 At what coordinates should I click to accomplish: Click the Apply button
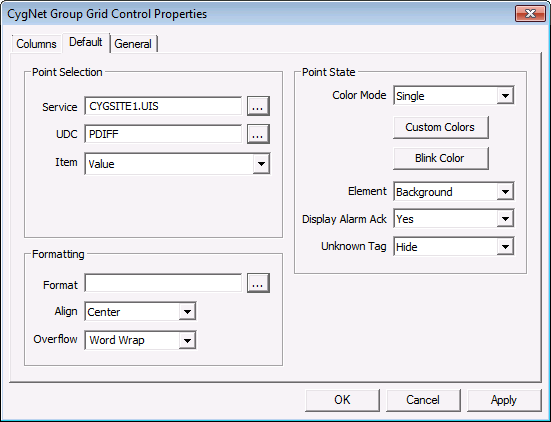pyautogui.click(x=504, y=400)
